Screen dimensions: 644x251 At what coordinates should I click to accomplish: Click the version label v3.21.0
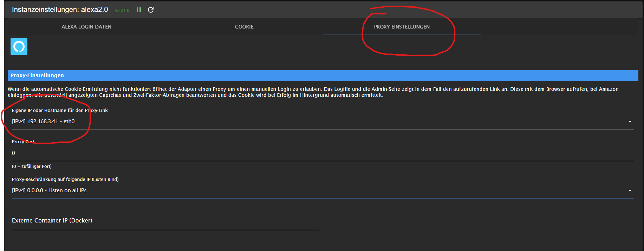(122, 11)
